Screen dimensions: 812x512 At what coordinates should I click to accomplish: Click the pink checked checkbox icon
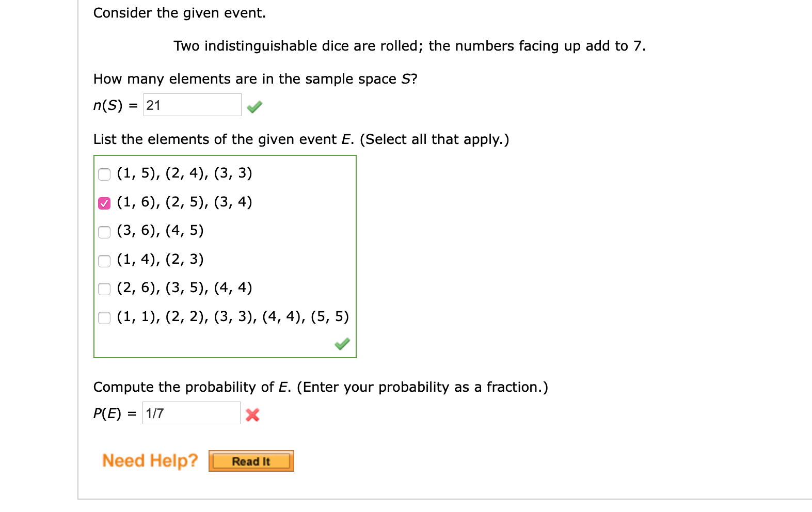coord(105,203)
